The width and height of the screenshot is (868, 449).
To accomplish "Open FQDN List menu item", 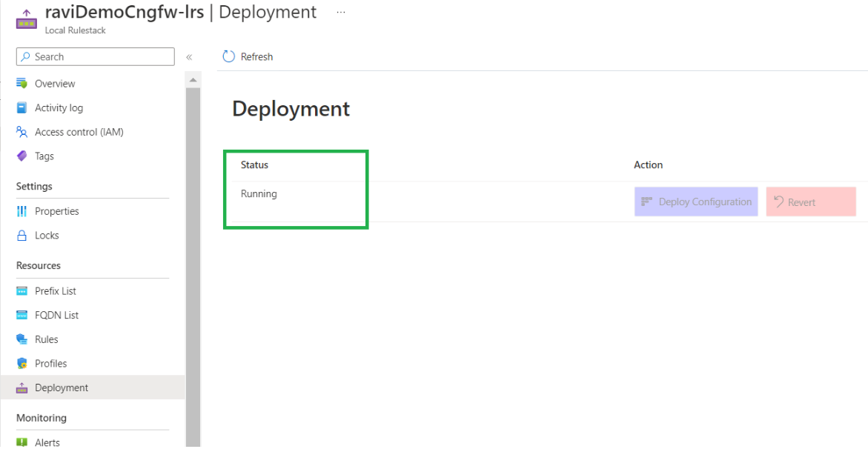I will tap(56, 315).
